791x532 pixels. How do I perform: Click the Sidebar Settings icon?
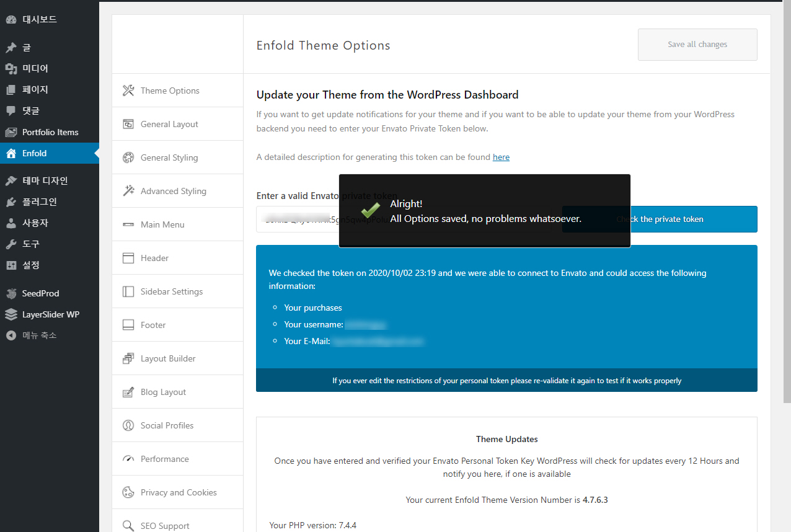pos(128,291)
